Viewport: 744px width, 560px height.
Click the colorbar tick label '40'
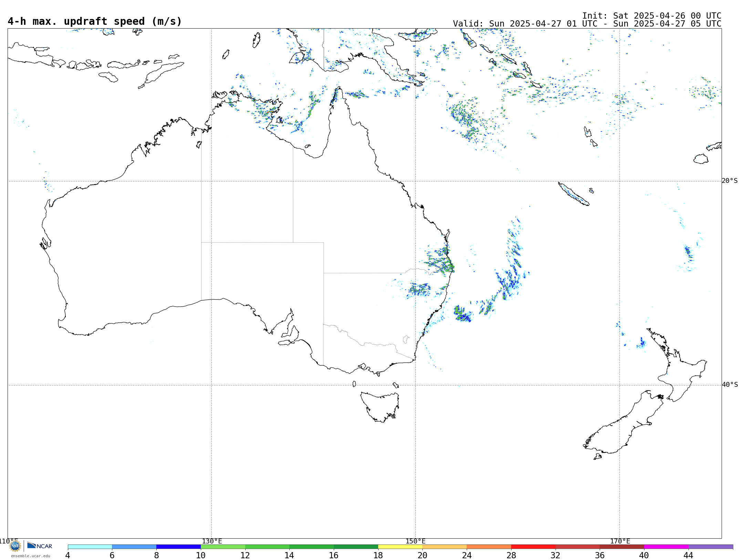point(644,555)
